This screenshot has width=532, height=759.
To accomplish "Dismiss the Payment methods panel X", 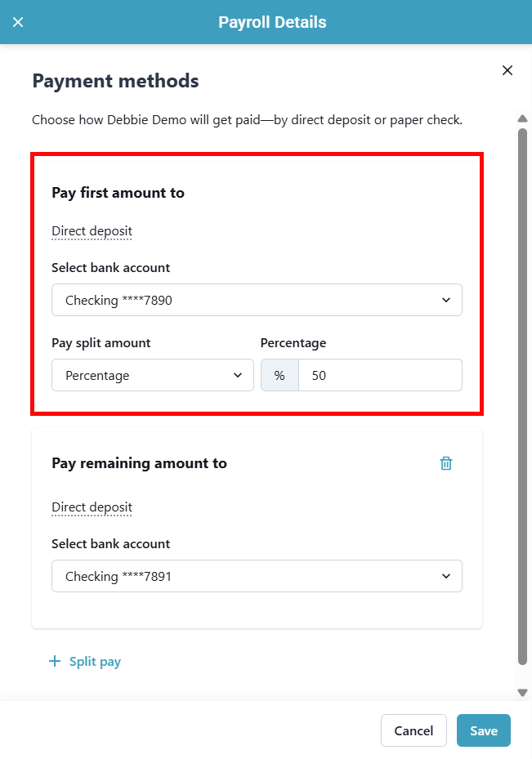I will (507, 70).
